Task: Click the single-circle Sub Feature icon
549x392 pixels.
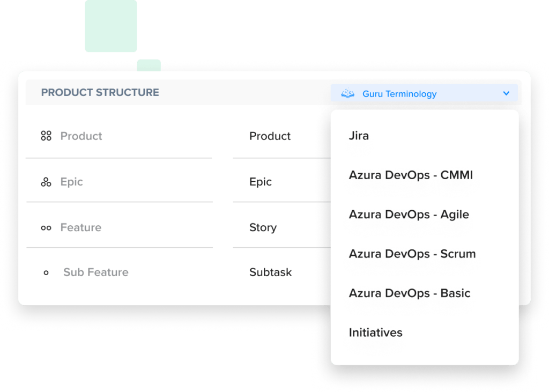Action: point(46,272)
